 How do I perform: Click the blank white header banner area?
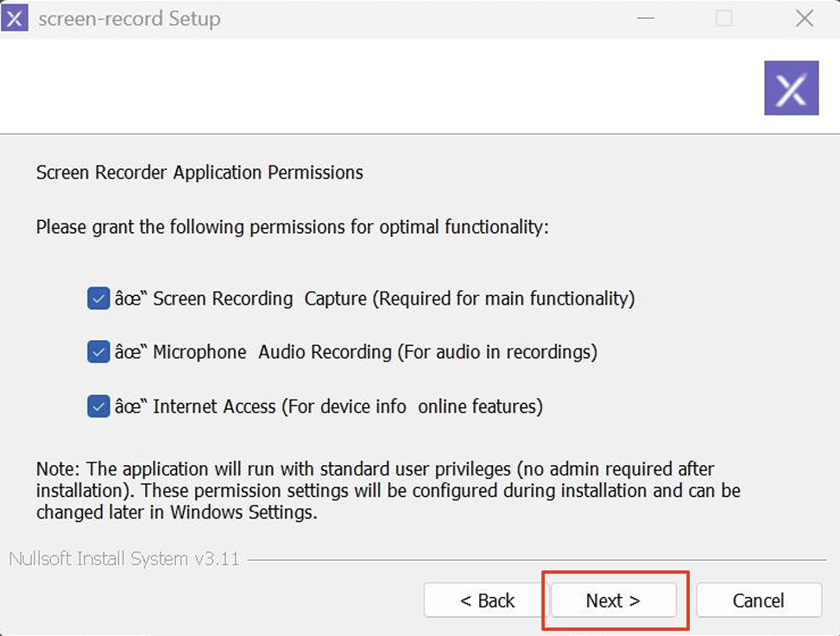point(380,86)
